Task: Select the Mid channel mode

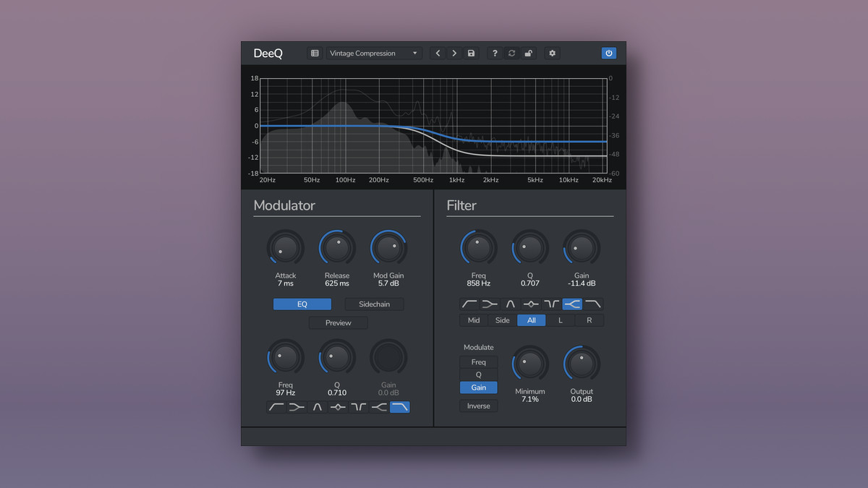Action: coord(474,320)
